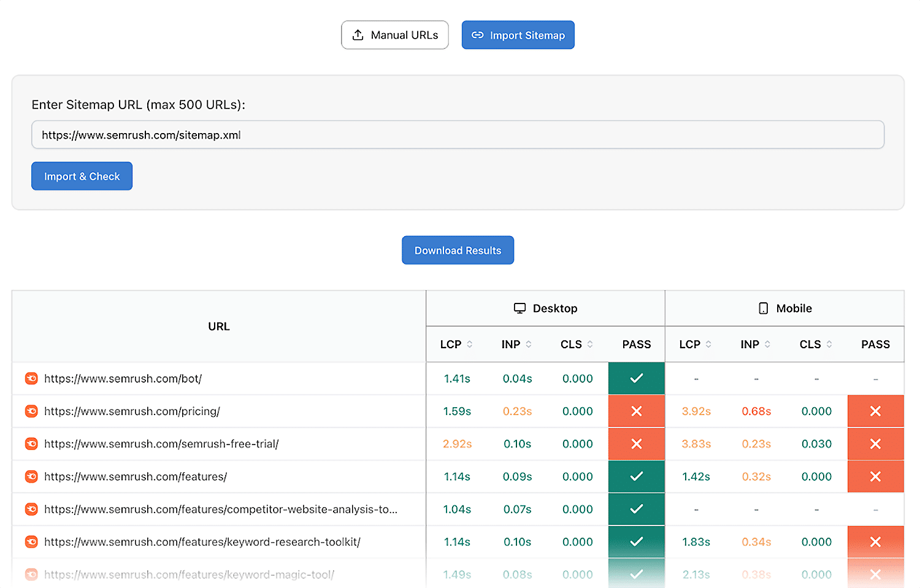
Task: Click the desktop fail X for semrush-free-trial row
Action: [x=637, y=443]
